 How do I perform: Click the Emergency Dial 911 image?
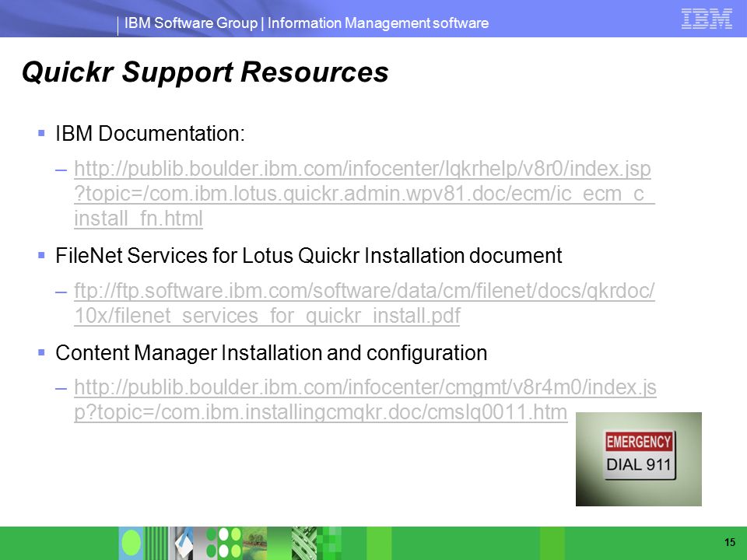638,459
